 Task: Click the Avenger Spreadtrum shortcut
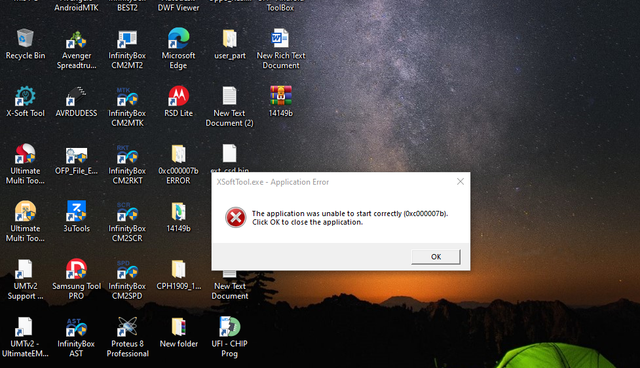76,39
